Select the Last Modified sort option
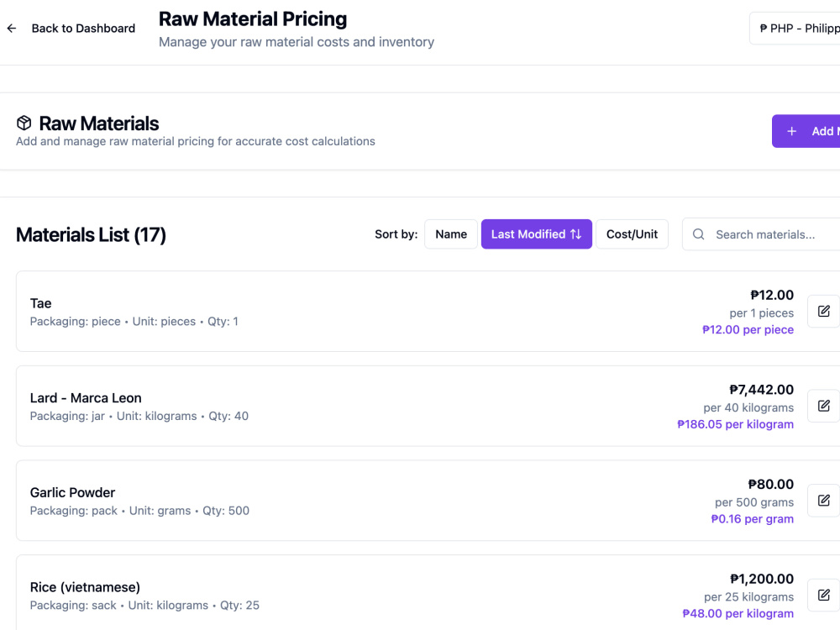The width and height of the screenshot is (840, 630). click(536, 234)
